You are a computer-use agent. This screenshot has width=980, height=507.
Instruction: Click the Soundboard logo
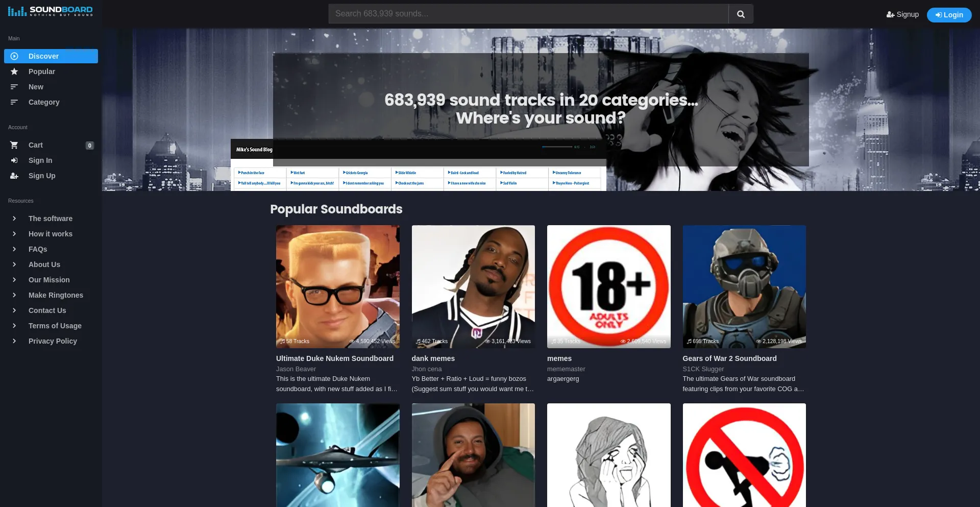51,11
